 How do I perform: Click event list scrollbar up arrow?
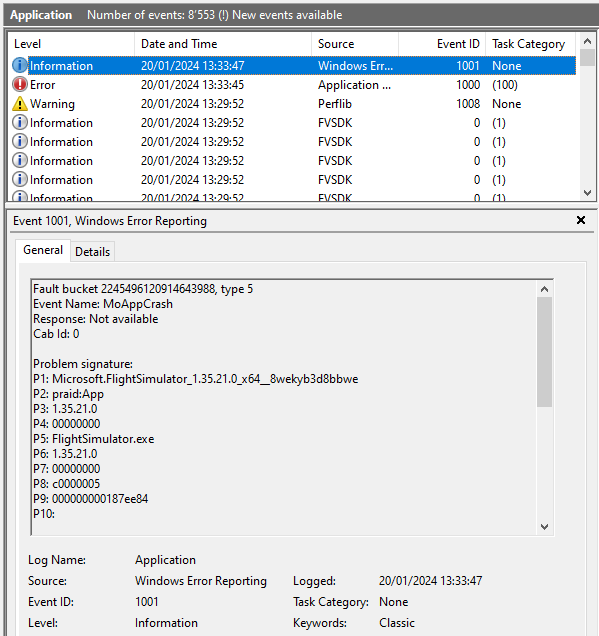[587, 41]
